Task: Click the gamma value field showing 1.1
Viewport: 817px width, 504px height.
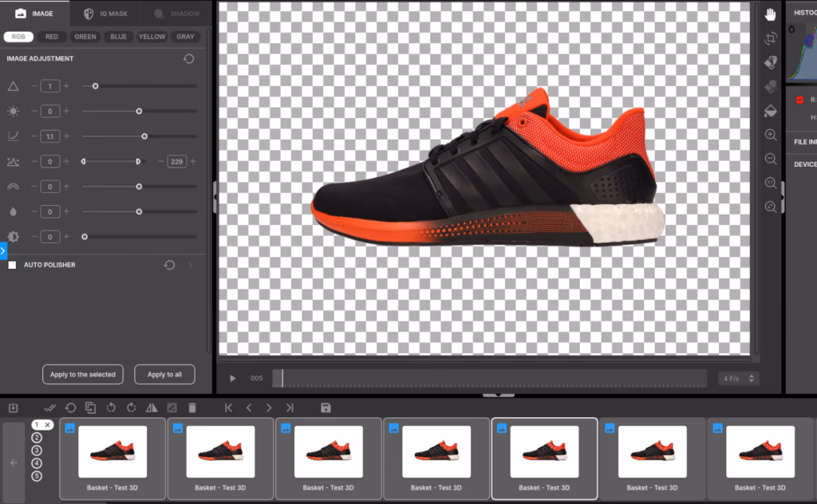Action: [x=50, y=136]
